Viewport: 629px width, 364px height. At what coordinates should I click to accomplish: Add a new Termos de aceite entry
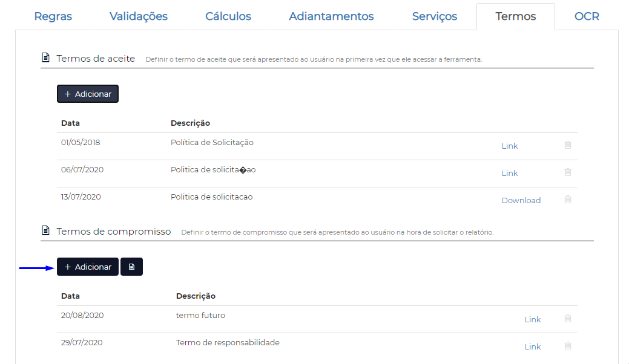point(88,94)
